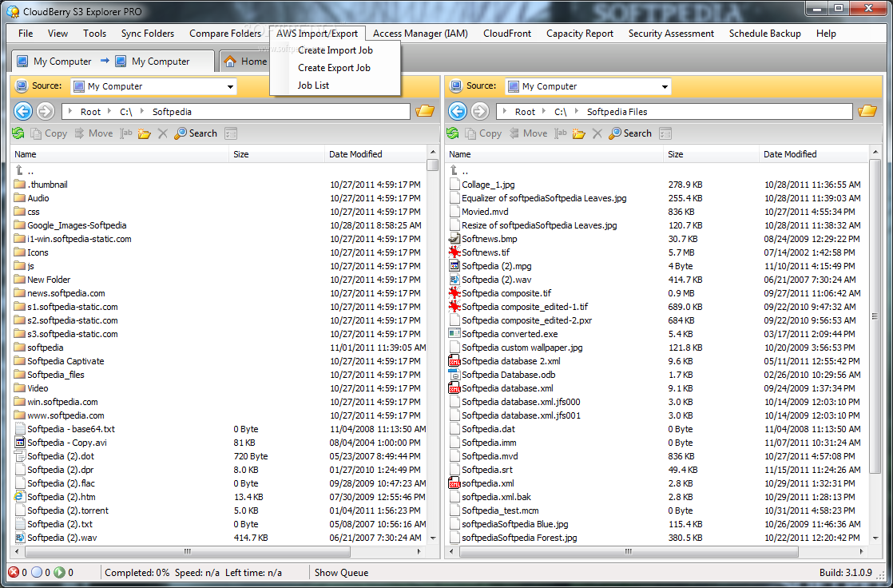Screen dimensions: 893x588
Task: Open the Capacity Report menu
Action: coord(580,34)
